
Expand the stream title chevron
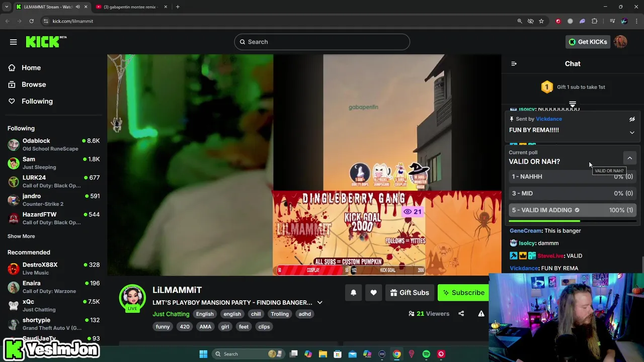click(319, 303)
